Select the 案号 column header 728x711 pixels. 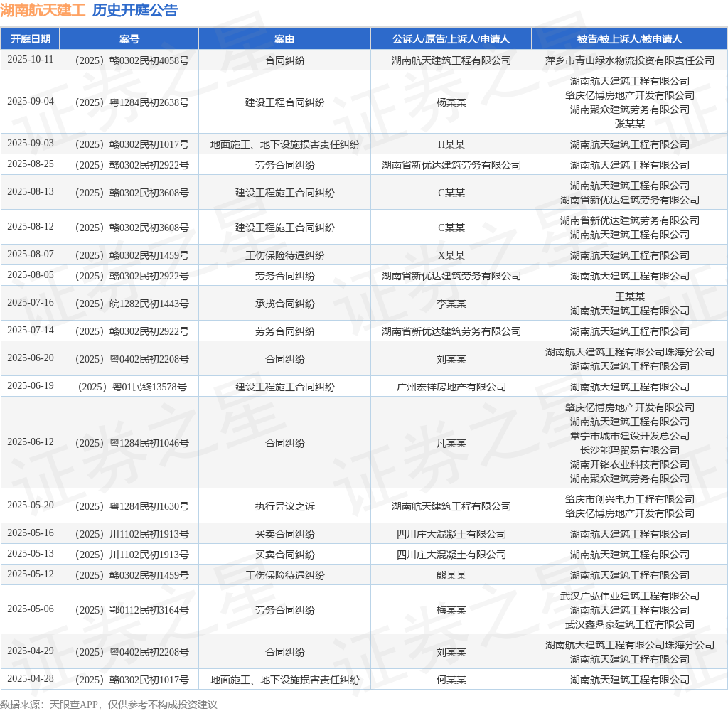(x=129, y=39)
